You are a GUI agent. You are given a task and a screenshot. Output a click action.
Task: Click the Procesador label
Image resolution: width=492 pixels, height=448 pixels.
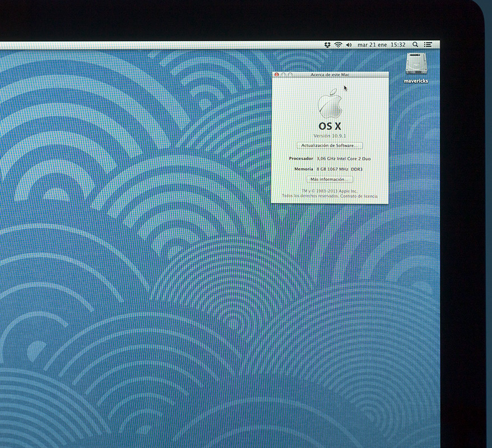point(301,158)
